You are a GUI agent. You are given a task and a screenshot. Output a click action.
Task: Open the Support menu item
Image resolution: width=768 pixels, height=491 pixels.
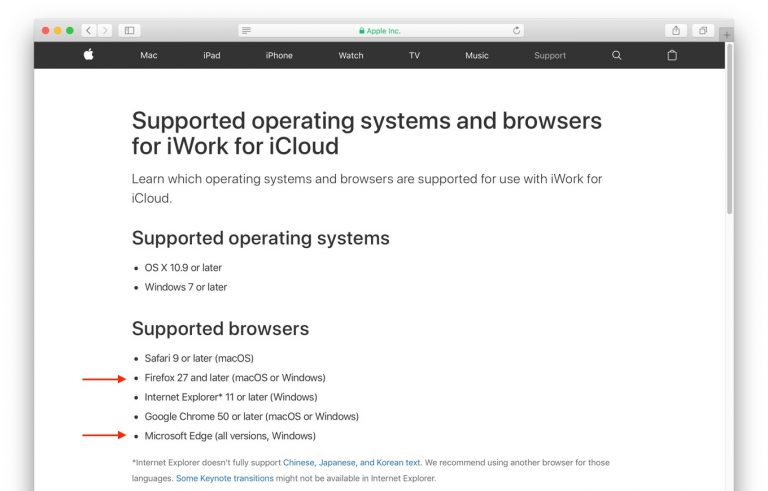(550, 55)
